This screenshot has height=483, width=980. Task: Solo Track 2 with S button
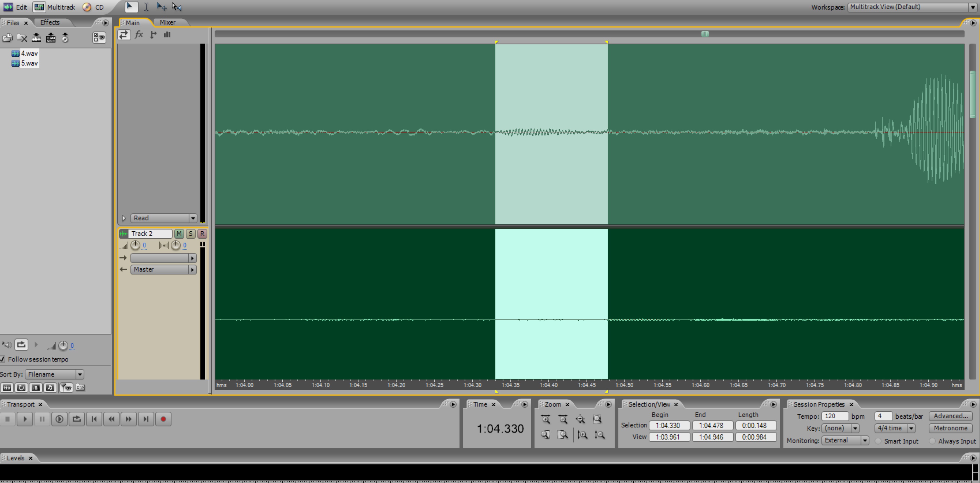pos(191,233)
